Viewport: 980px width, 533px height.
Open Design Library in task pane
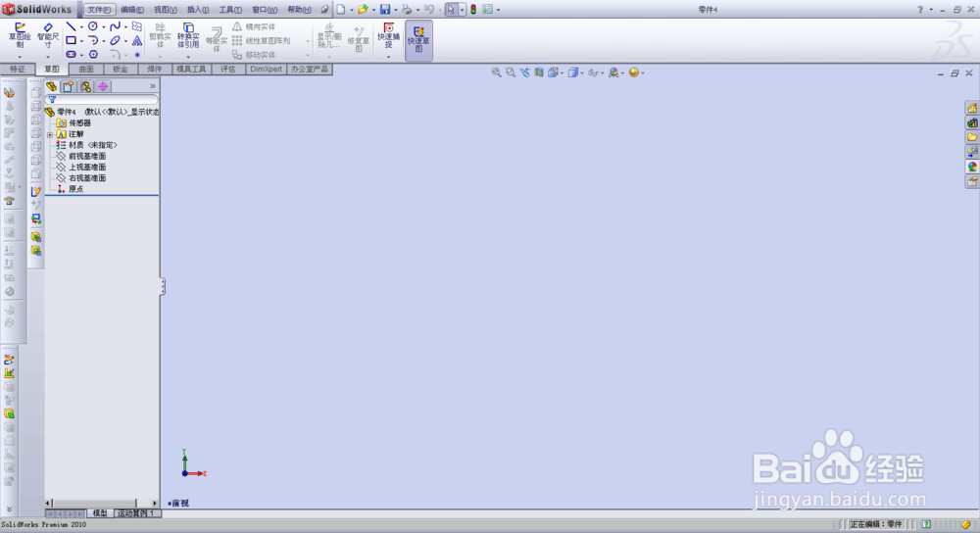click(972, 123)
